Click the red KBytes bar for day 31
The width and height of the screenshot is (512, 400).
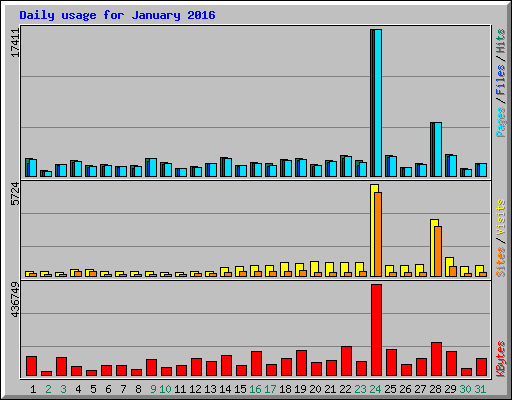[482, 367]
